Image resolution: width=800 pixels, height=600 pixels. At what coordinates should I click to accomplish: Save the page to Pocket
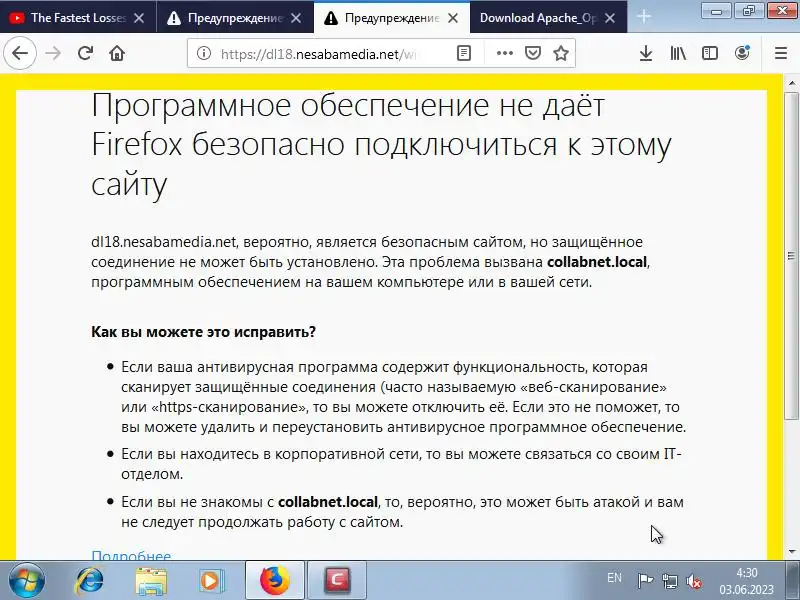point(533,53)
